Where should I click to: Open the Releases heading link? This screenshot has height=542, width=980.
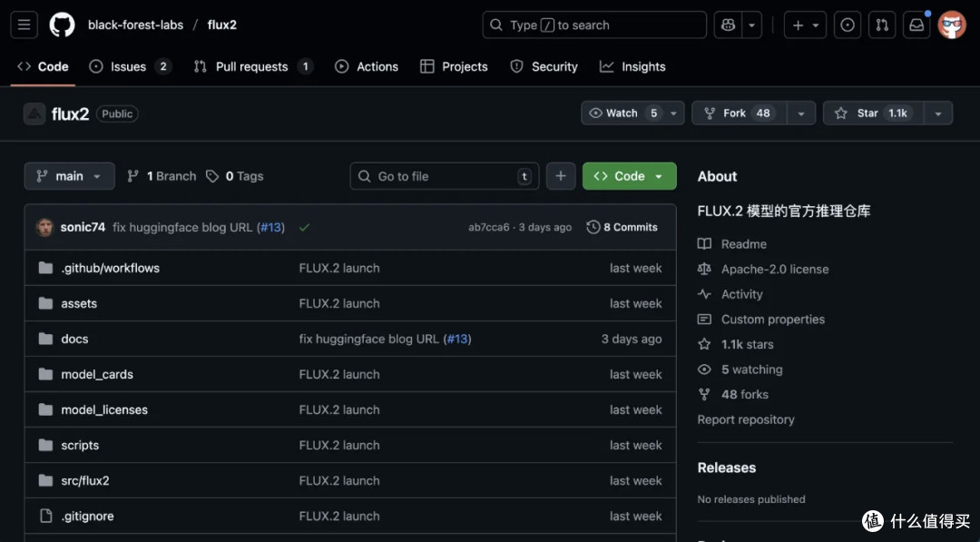[726, 468]
